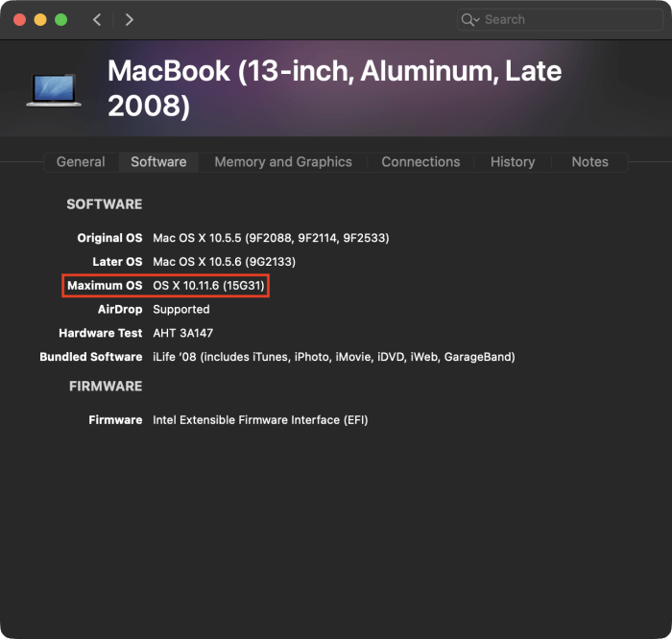Select Intel Extensible Firmware Interface (EFI) value
This screenshot has width=672, height=639.
[x=260, y=420]
